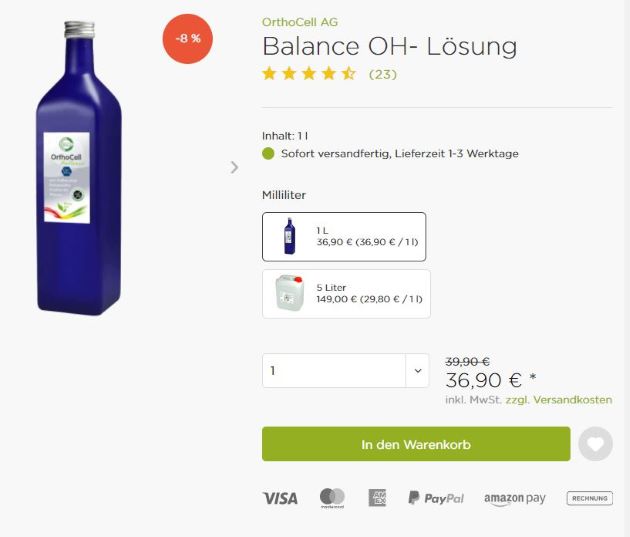This screenshot has height=537, width=630.
Task: Click the Amazon Pay logo
Action: click(x=515, y=498)
